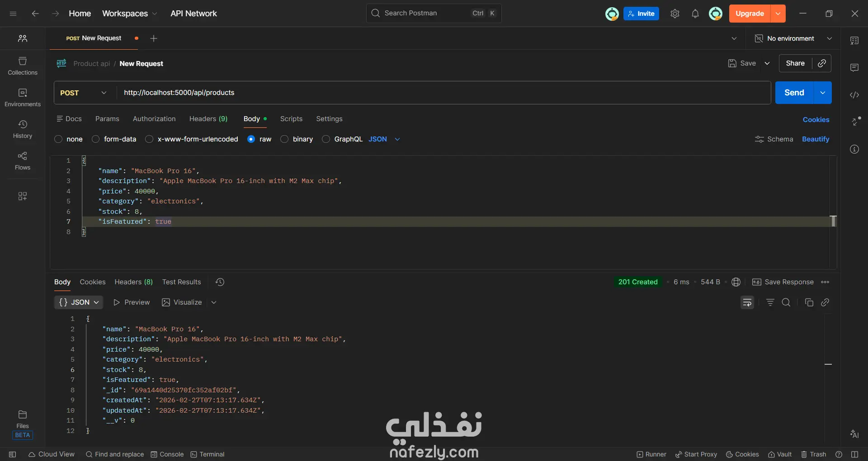
Task: Open more response actions ellipsis
Action: 825,282
